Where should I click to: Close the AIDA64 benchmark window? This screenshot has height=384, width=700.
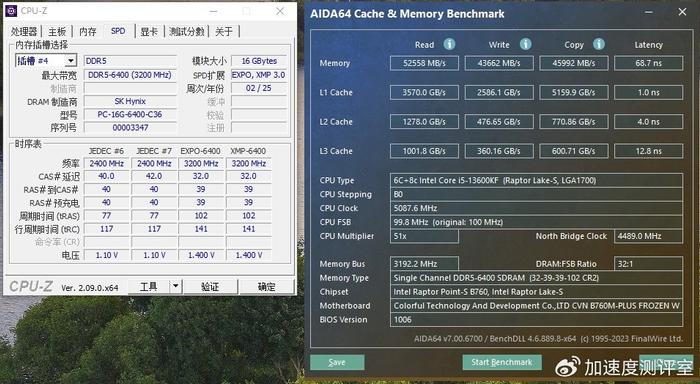tap(682, 12)
